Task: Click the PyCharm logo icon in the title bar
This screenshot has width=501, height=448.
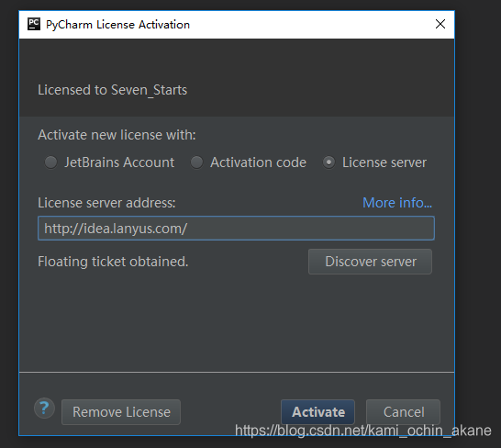Action: pyautogui.click(x=34, y=24)
